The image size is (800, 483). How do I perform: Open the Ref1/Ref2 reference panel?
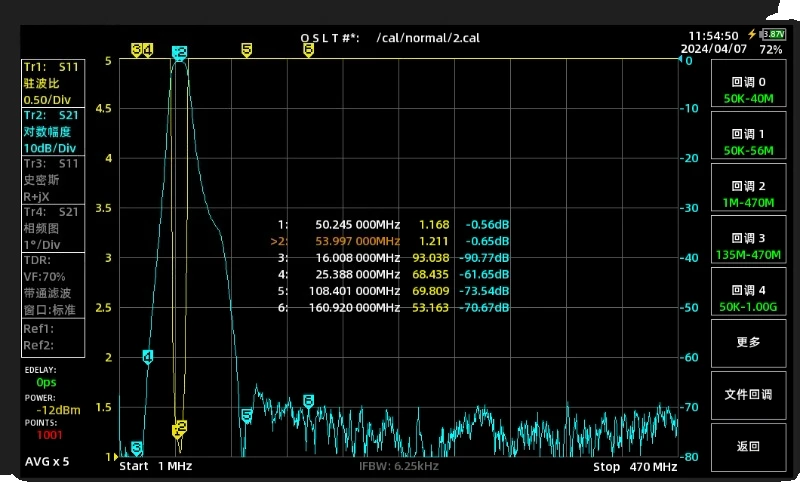click(x=53, y=337)
